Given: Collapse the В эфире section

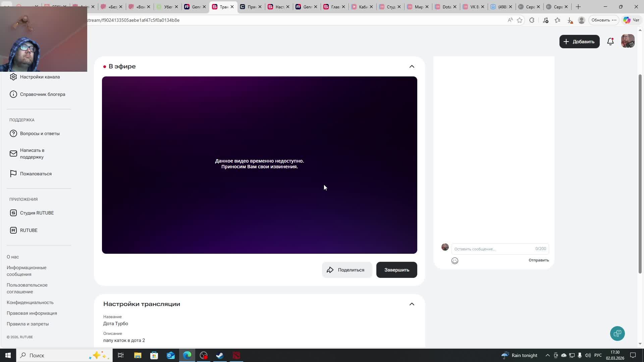Looking at the screenshot, I should (412, 66).
